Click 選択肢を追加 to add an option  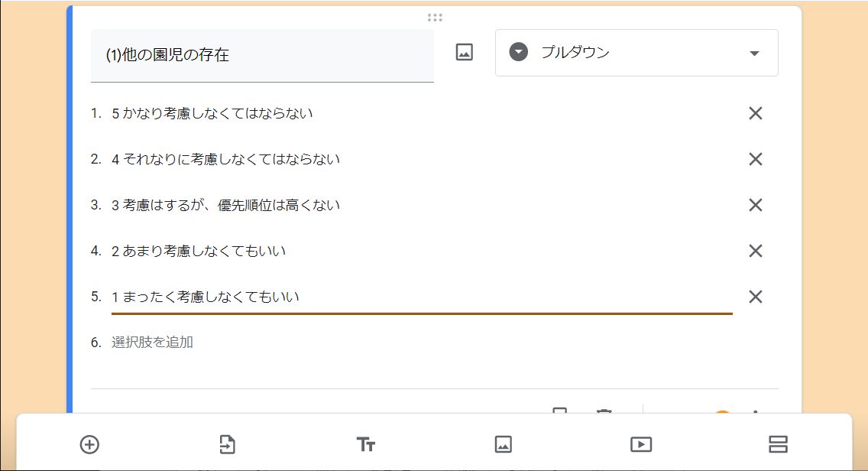click(153, 343)
